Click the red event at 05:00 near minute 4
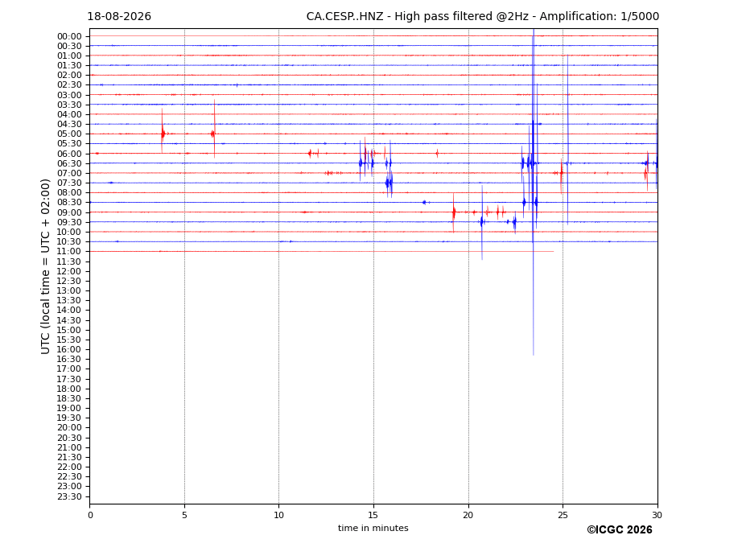 click(163, 134)
